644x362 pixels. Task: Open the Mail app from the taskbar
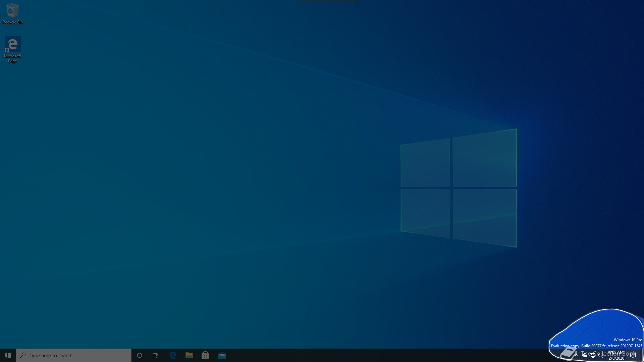222,355
